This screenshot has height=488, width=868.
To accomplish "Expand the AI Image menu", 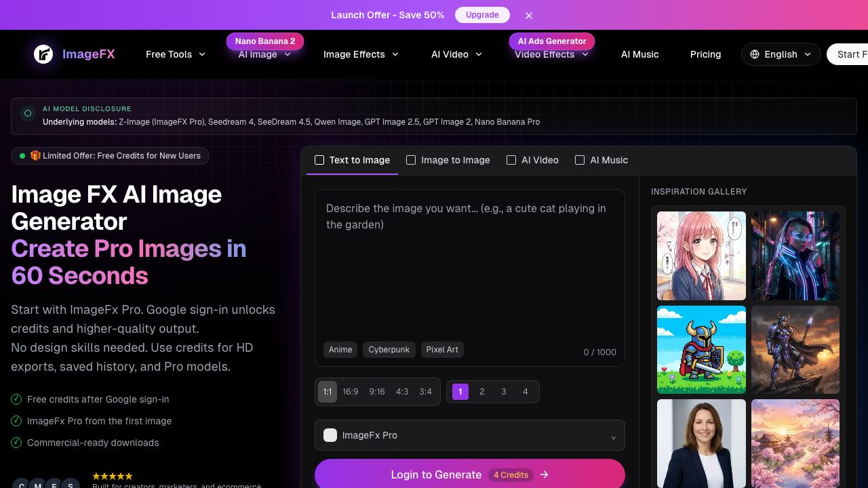I will click(x=264, y=54).
